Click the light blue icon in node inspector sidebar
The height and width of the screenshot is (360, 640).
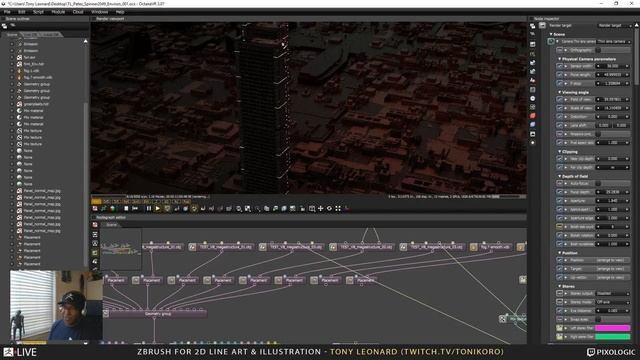click(533, 124)
